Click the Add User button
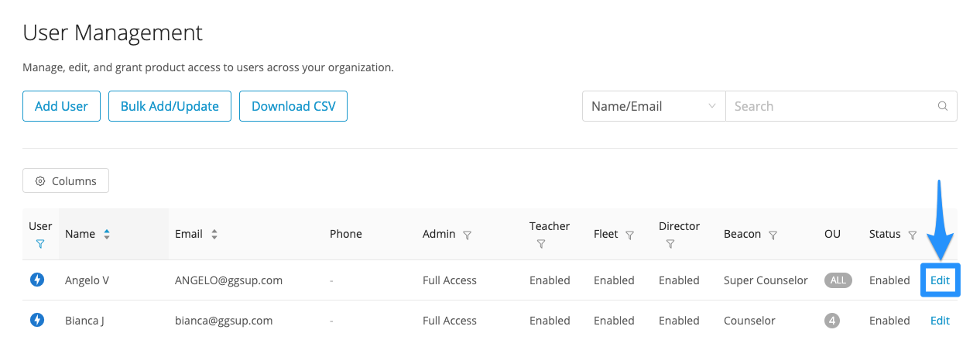 61,106
